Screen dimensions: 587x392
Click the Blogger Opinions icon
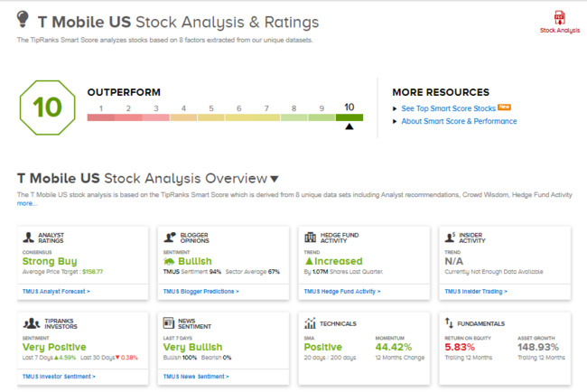point(169,237)
